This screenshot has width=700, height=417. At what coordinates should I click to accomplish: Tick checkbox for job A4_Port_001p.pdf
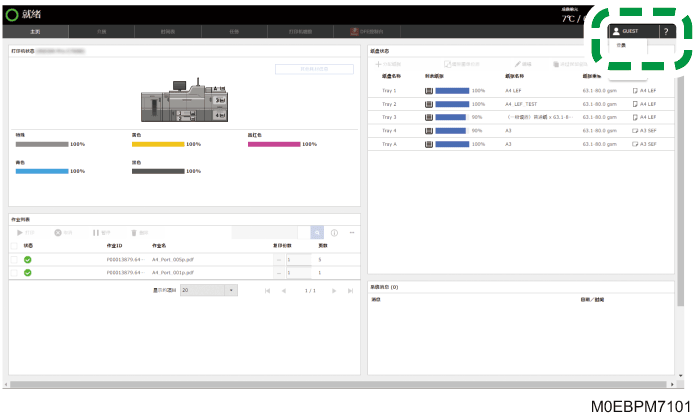click(x=14, y=273)
